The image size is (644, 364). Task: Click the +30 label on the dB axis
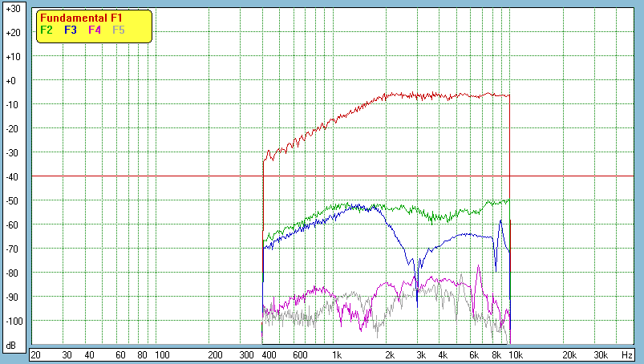[12, 9]
